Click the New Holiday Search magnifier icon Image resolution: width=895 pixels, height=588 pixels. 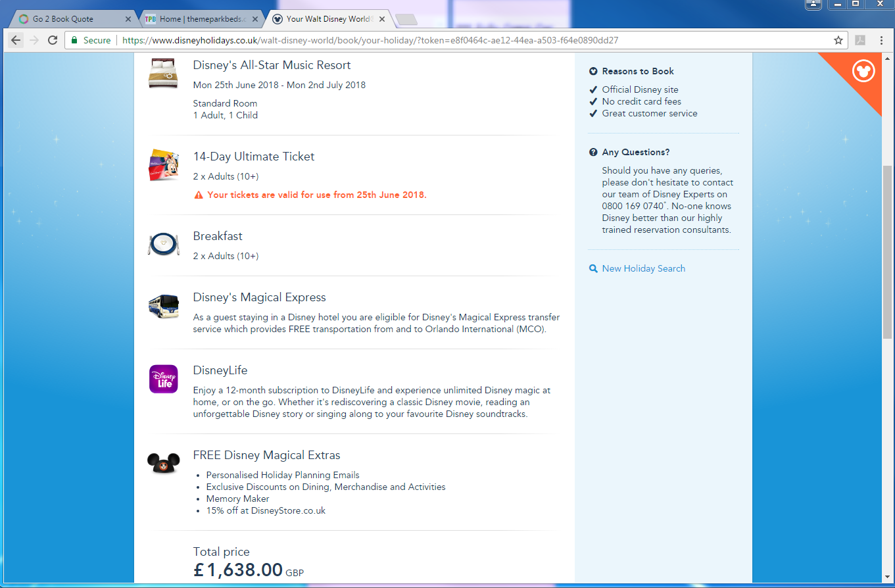[593, 268]
